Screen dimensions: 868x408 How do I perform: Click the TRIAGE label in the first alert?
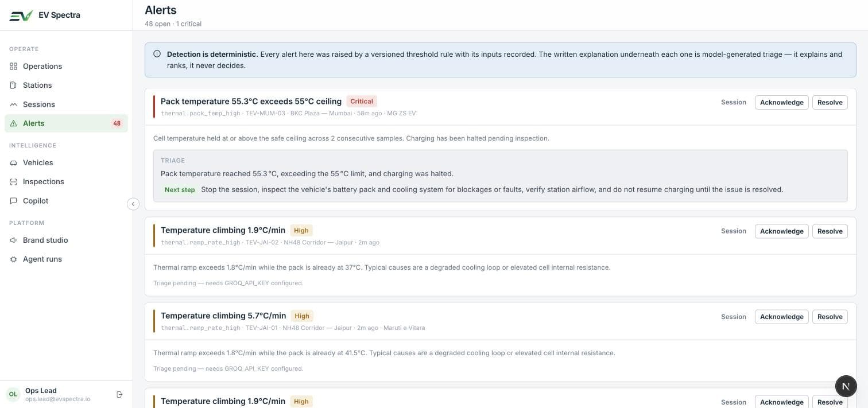173,161
